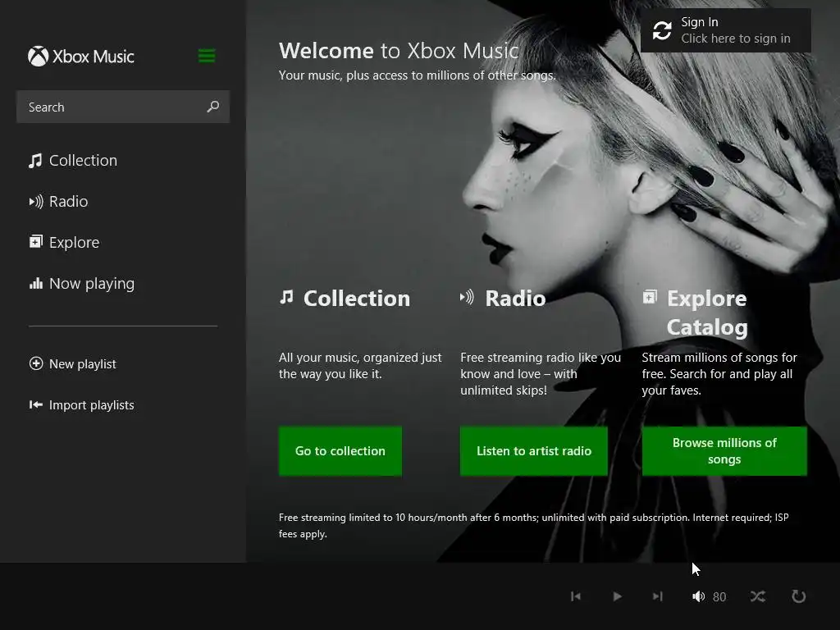
Task: Click the volume value 80
Action: 719,597
